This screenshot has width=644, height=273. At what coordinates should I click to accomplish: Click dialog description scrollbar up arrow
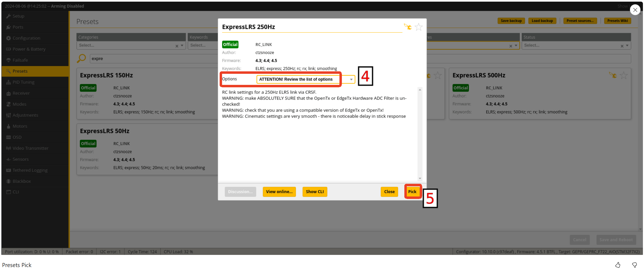click(x=420, y=90)
